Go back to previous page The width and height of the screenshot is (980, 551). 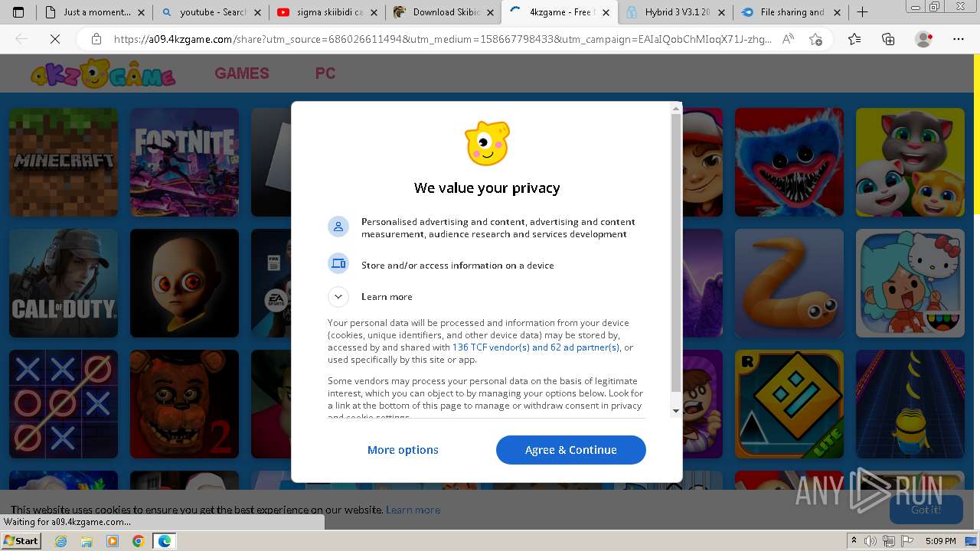coord(21,39)
